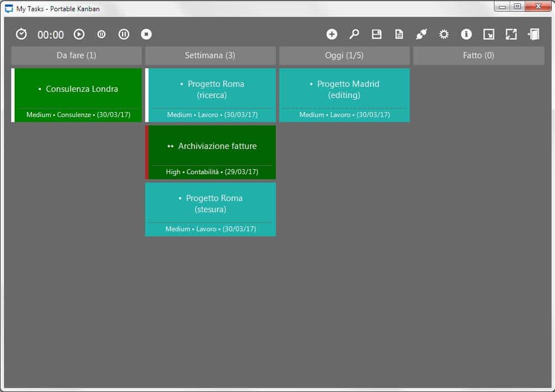
Task: Open the Archiviazione fatture task card
Action: pos(211,147)
